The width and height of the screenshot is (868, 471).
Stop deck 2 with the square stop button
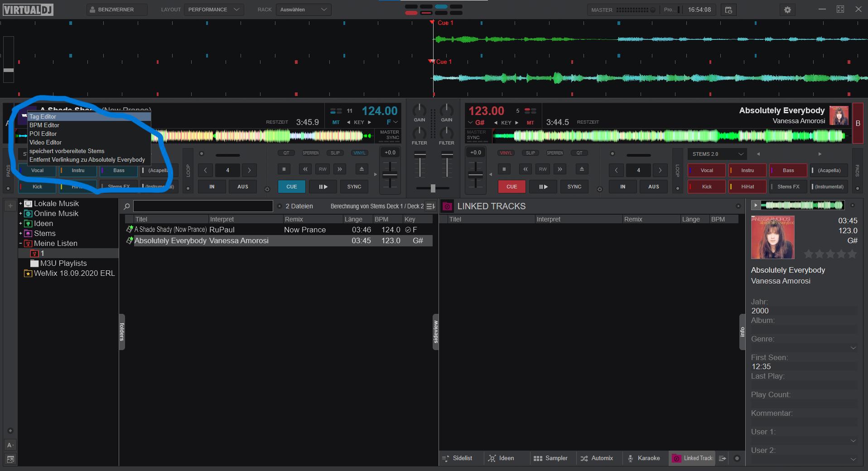[x=504, y=169]
